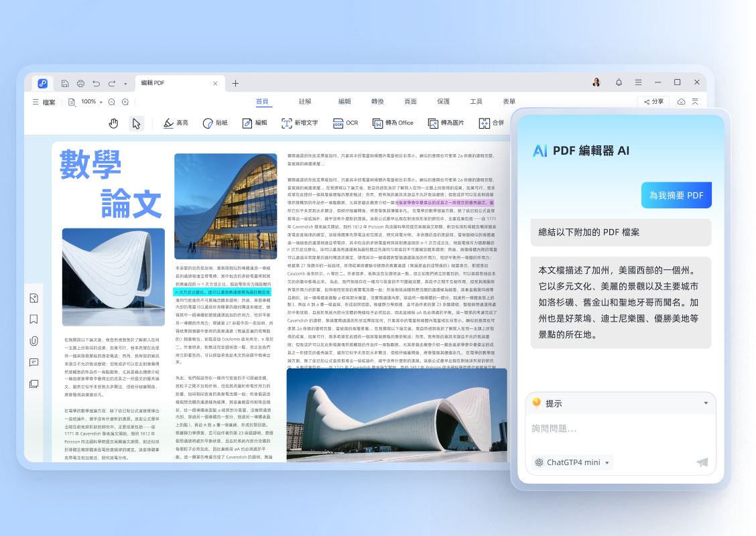756x536 pixels.
Task: Close the 編輯 PDF tab
Action: (215, 83)
